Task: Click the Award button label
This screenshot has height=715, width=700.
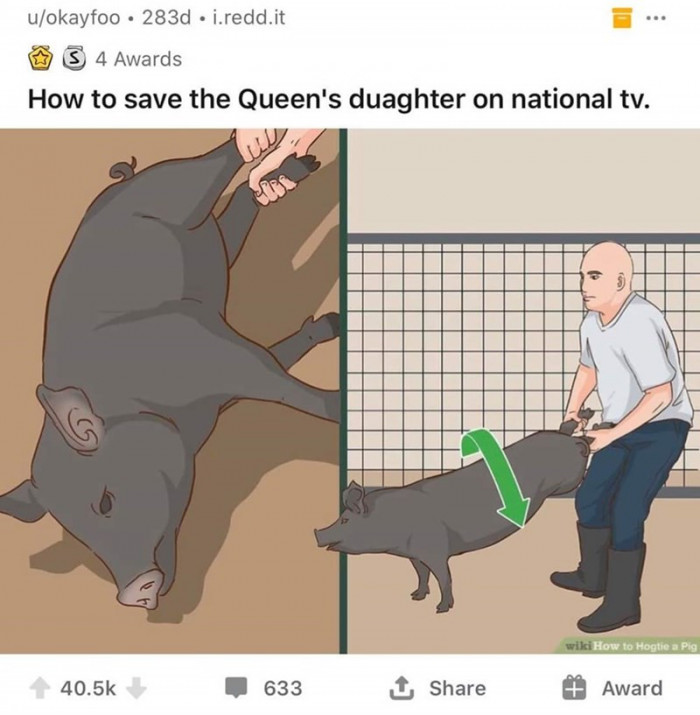Action: (x=633, y=688)
